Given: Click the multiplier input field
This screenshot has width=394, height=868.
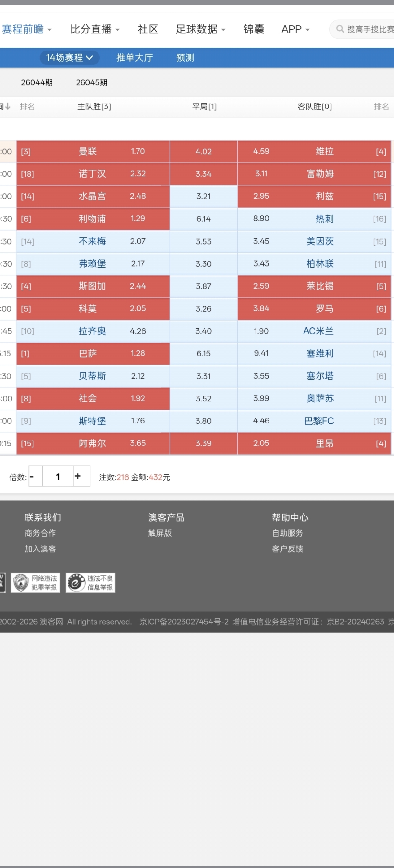Looking at the screenshot, I should click(x=58, y=476).
